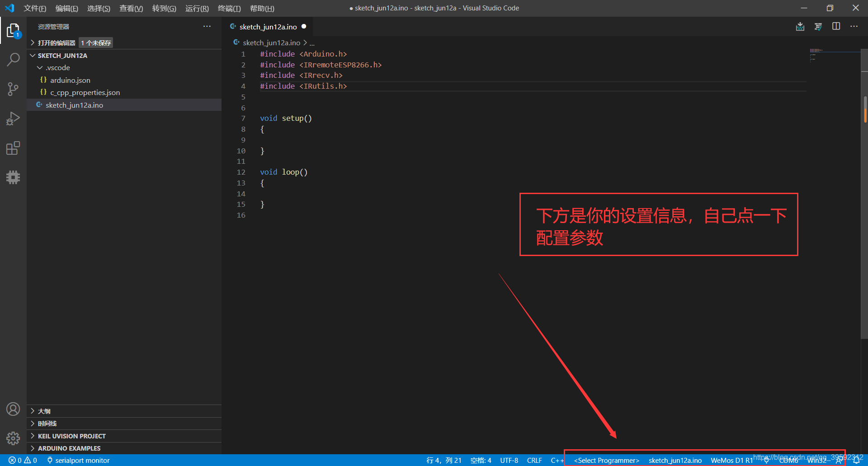Click serialport monitor in the status bar
868x466 pixels.
point(81,460)
